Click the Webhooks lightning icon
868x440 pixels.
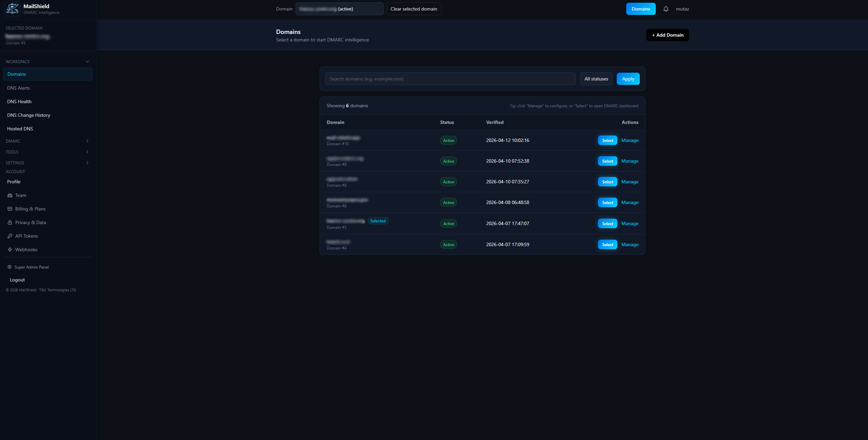click(10, 250)
